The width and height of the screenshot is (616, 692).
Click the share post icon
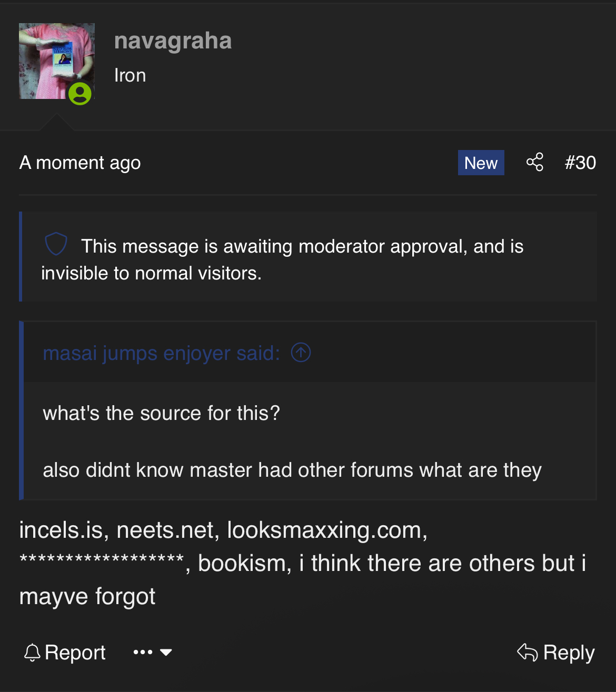534,162
